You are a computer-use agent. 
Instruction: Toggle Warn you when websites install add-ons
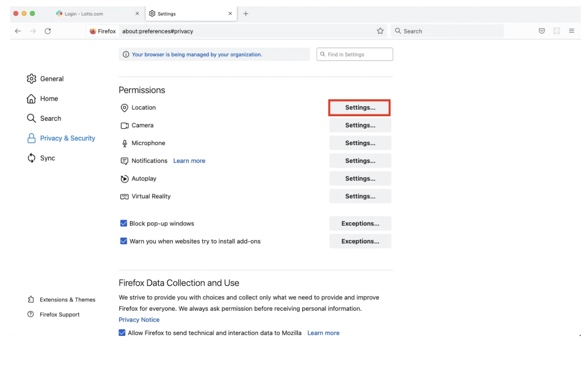(123, 241)
